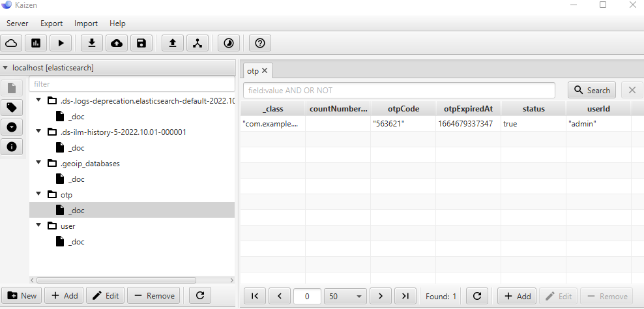Click Remove button below the tree

pyautogui.click(x=154, y=295)
